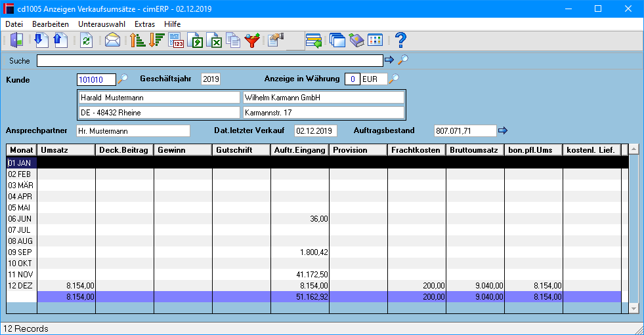
Task: Open the funnel filter icon
Action: click(252, 41)
